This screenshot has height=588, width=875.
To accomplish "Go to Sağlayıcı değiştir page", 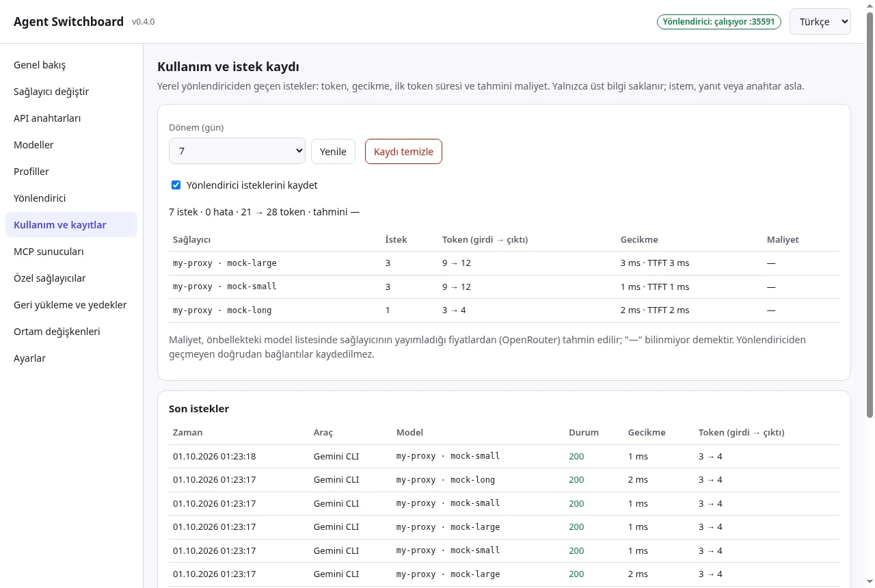I will point(71,92).
